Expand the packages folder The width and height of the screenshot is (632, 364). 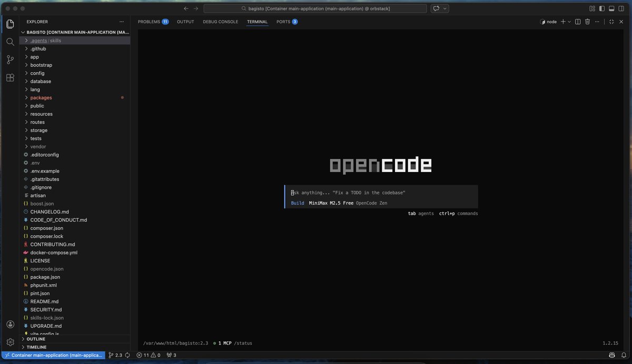[75, 97]
